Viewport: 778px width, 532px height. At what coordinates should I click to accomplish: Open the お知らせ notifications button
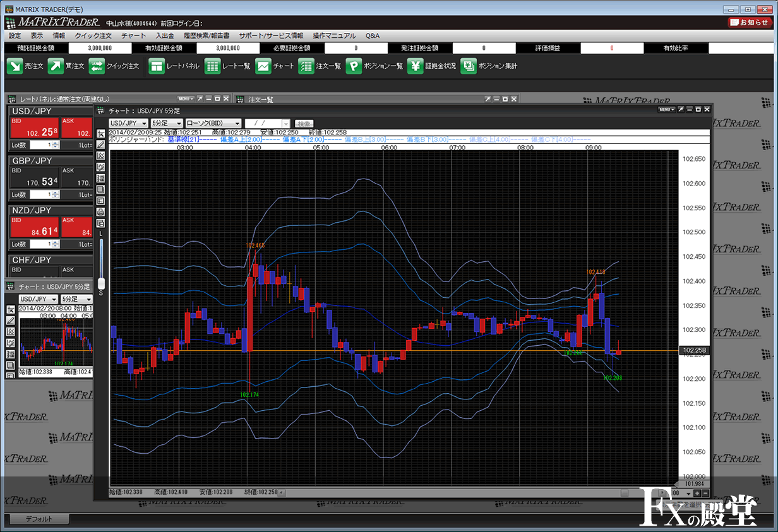[750, 22]
